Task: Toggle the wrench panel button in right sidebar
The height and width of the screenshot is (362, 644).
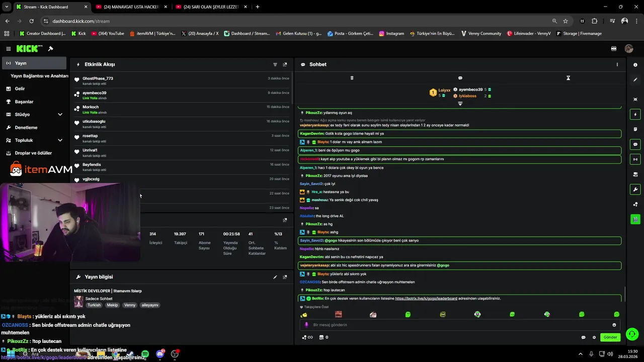Action: click(635, 190)
